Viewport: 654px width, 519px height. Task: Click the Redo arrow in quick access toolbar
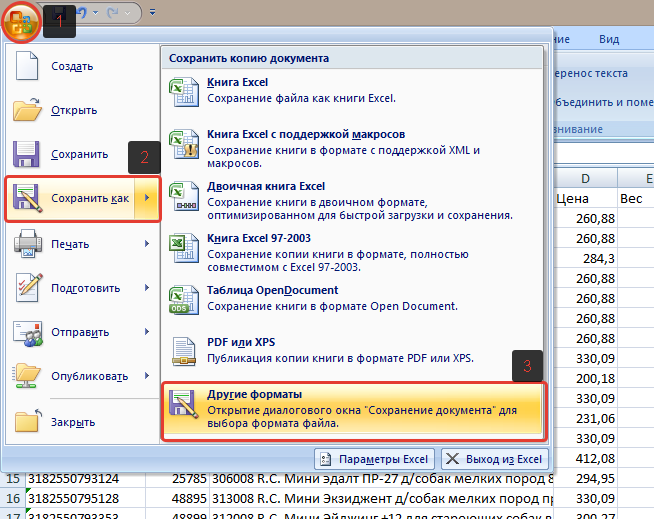point(113,13)
